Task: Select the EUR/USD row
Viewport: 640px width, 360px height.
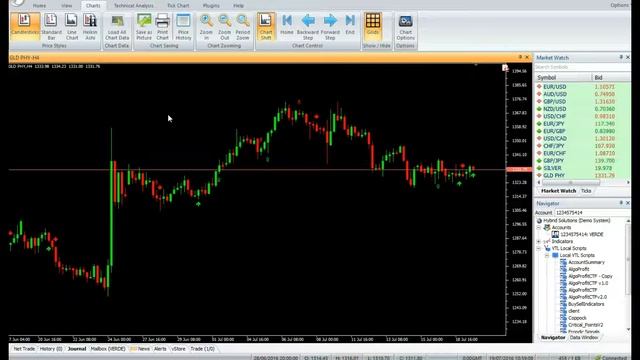Action: [582, 87]
